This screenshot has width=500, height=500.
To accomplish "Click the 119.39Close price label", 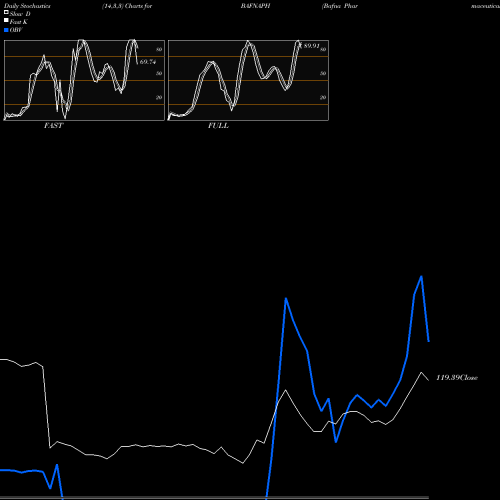I will tap(457, 378).
